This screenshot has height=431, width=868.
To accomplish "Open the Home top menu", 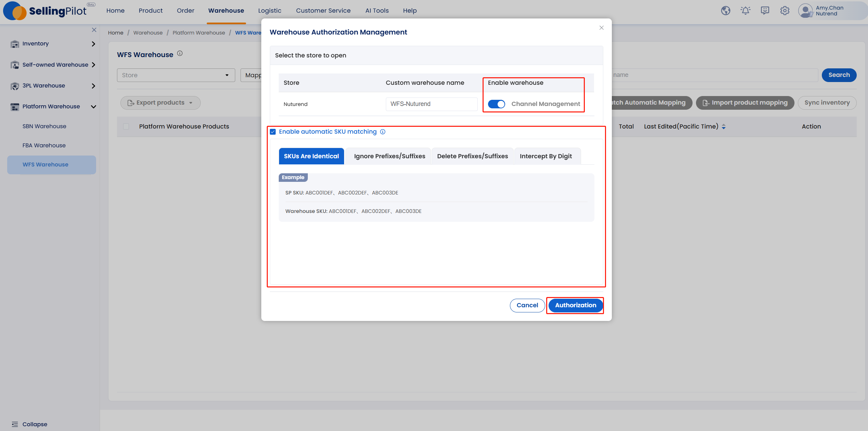I will pyautogui.click(x=115, y=11).
